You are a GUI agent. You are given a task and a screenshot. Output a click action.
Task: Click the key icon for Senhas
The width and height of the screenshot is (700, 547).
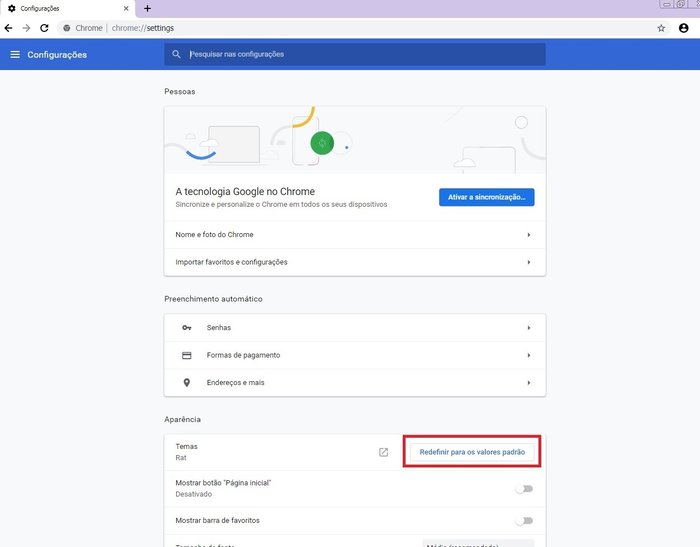(x=187, y=328)
